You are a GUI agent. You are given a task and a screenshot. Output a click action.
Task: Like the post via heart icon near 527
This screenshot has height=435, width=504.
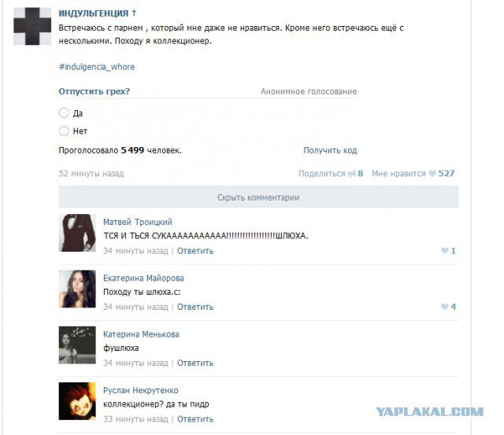click(x=432, y=173)
